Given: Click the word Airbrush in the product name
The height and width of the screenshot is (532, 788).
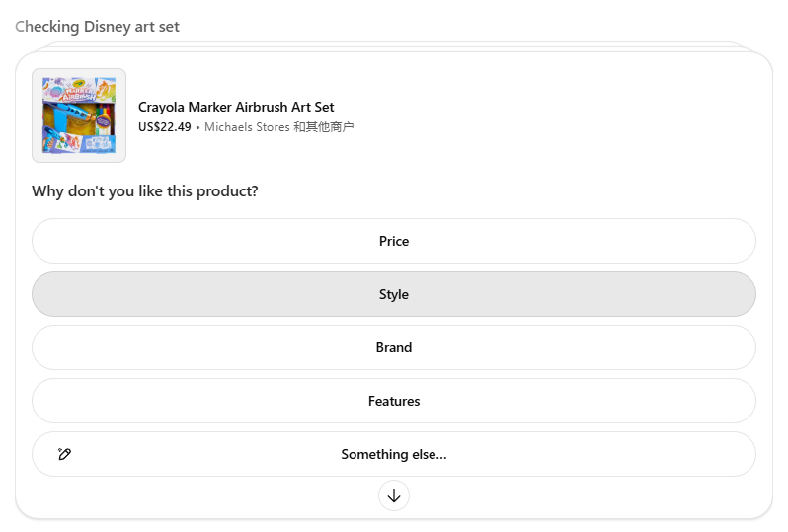Looking at the screenshot, I should [x=262, y=107].
